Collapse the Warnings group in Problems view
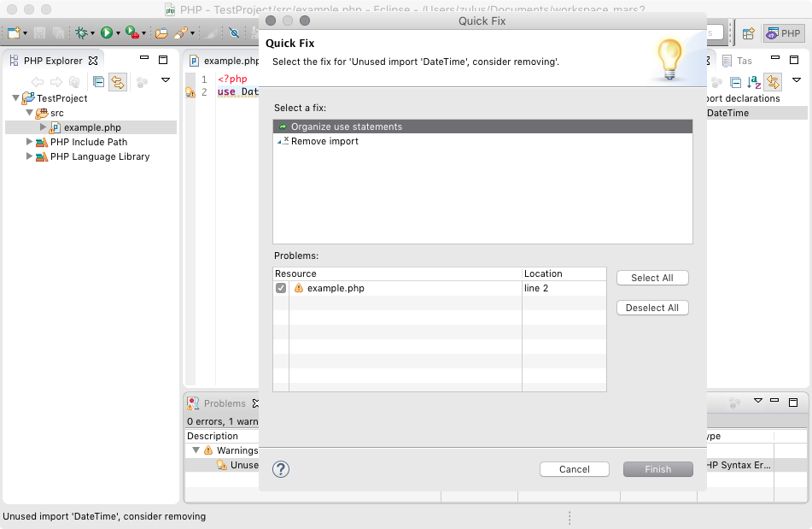812x529 pixels. 196,450
